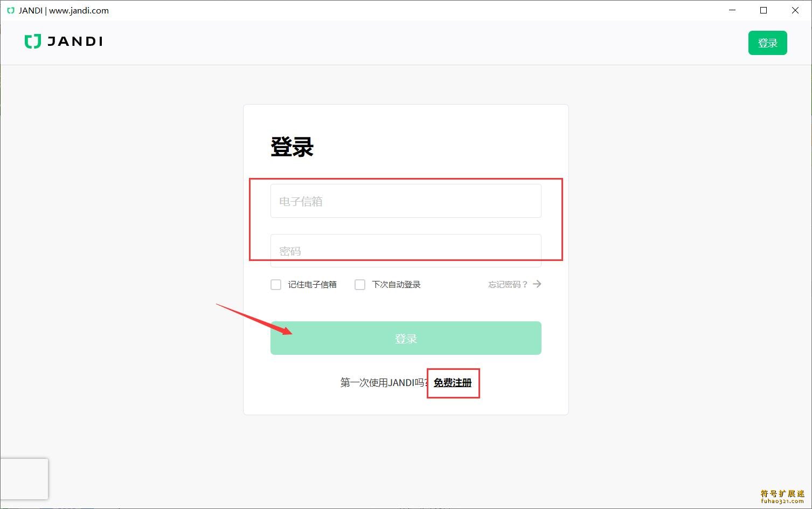Image resolution: width=812 pixels, height=509 pixels.
Task: Focus the 电子信箱 email input field
Action: (406, 201)
